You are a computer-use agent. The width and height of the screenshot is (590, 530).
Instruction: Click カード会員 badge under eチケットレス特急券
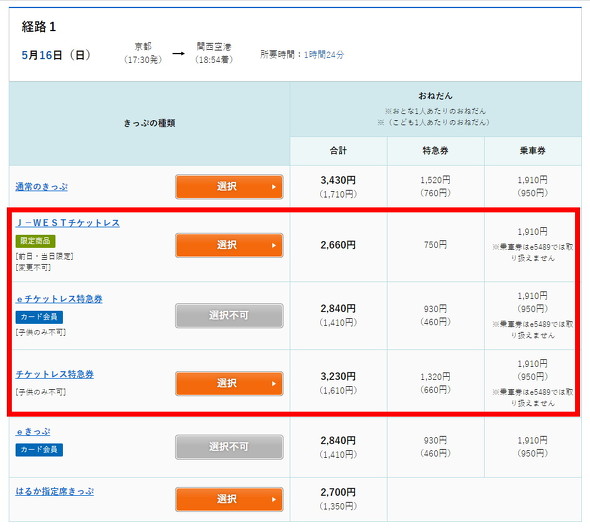click(x=39, y=317)
